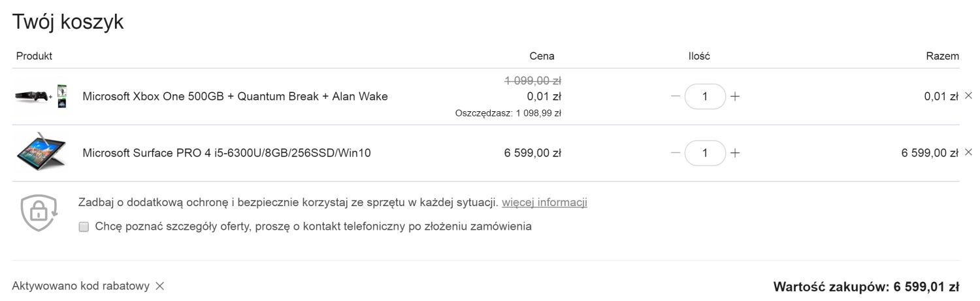This screenshot has width=980, height=301.
Task: Click the shield lock protection icon
Action: 39,212
